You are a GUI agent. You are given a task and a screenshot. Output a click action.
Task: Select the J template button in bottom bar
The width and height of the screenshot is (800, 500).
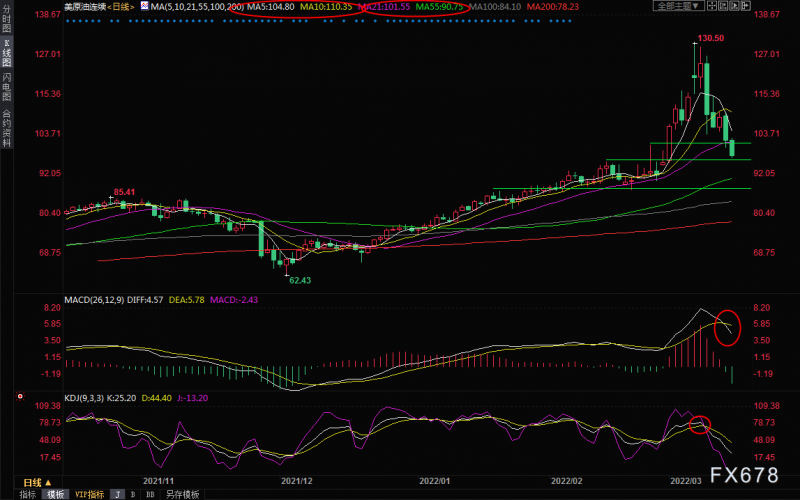[x=117, y=494]
